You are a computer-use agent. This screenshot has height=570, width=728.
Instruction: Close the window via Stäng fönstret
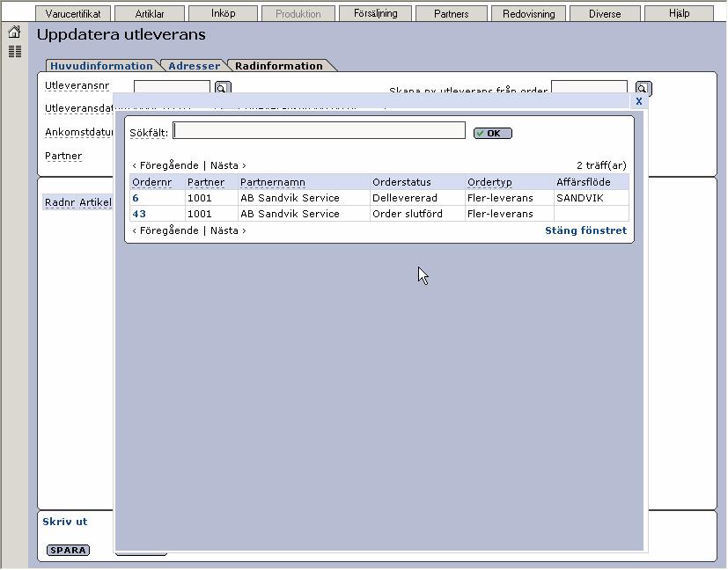click(x=586, y=230)
